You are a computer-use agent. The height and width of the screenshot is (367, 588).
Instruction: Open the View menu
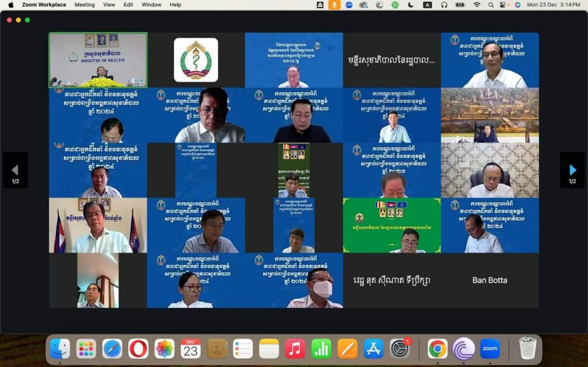(x=109, y=5)
